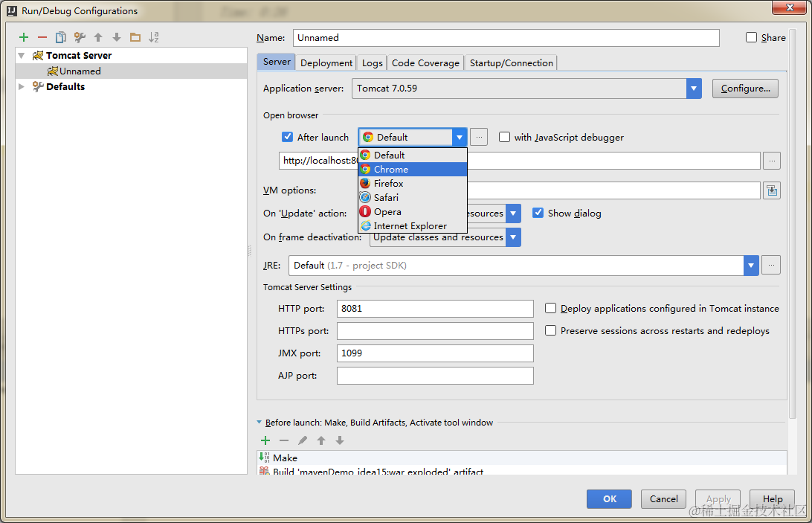Switch to the Deployment tab
The width and height of the screenshot is (812, 523).
(326, 62)
